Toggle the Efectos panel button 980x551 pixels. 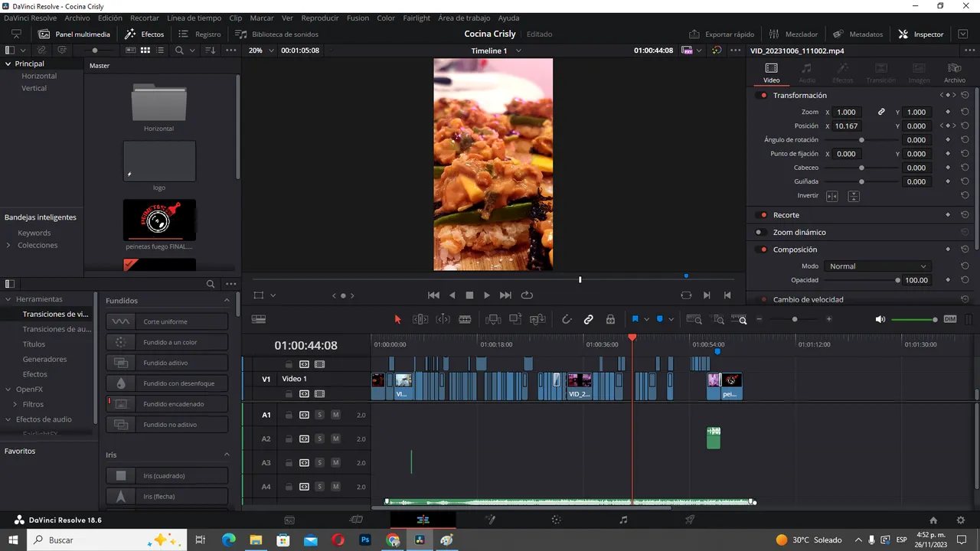tap(144, 34)
